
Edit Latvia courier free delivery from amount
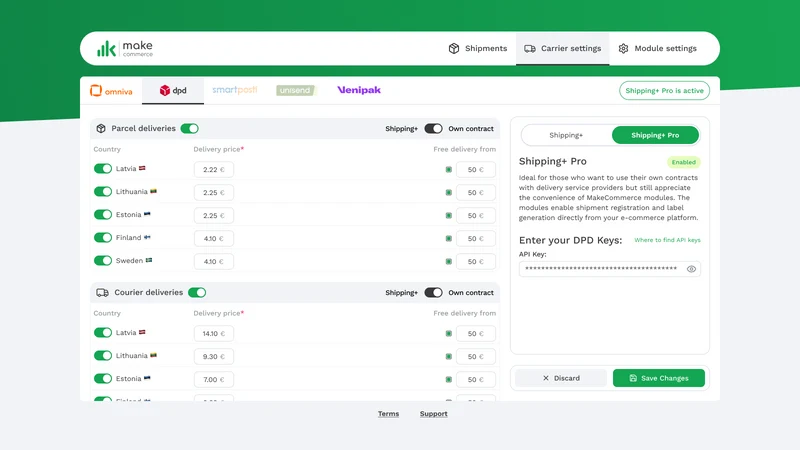point(476,333)
